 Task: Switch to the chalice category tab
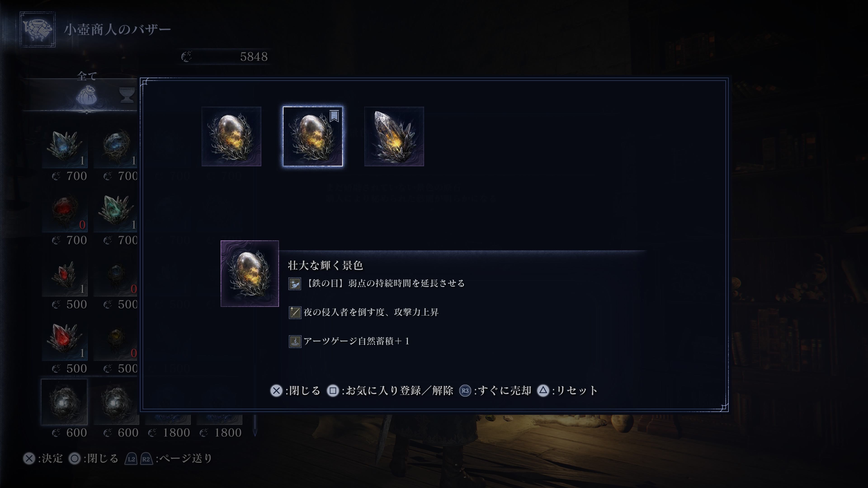[127, 95]
